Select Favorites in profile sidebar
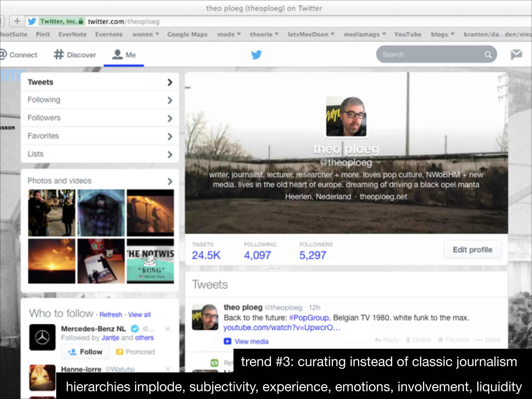This screenshot has height=399, width=532. point(100,136)
